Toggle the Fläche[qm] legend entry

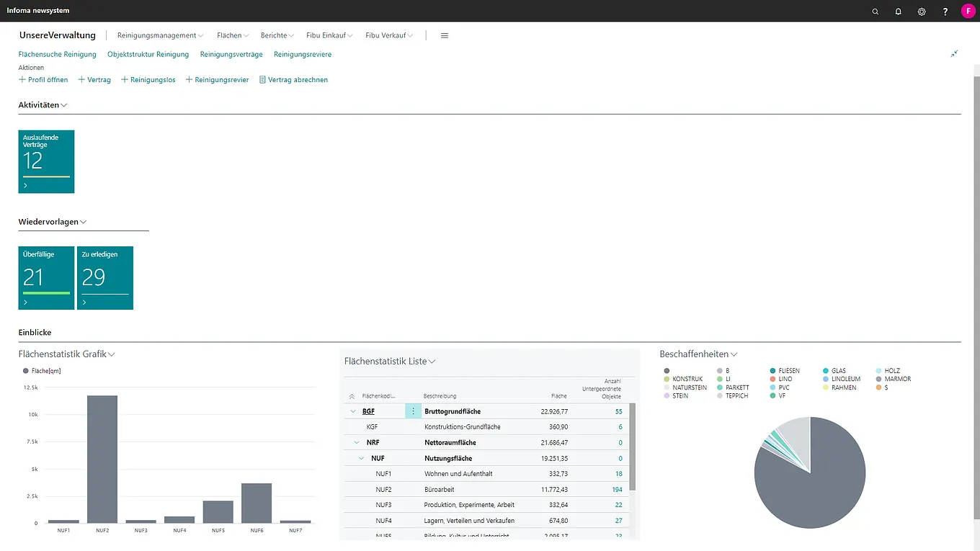42,371
